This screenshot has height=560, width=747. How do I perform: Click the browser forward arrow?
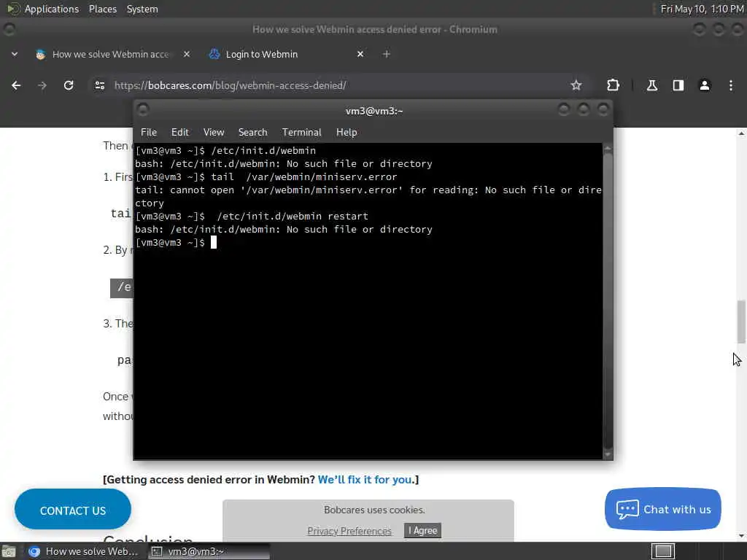tap(42, 85)
